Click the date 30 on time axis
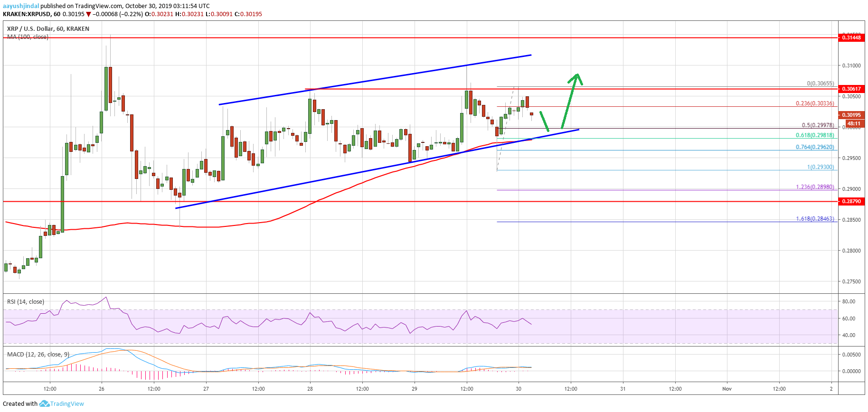 click(x=519, y=389)
